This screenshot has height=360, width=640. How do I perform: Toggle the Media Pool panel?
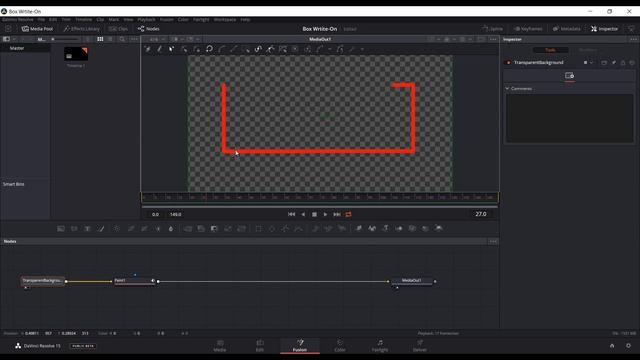(37, 29)
